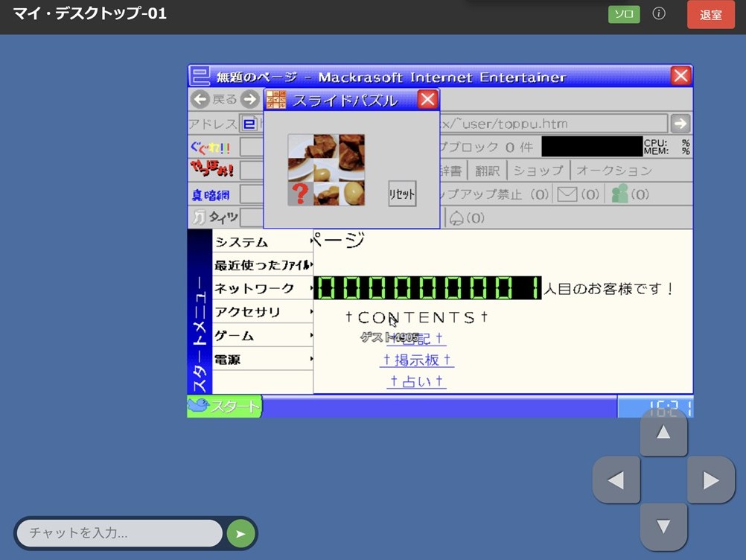Click the スタート button on the taskbar
This screenshot has height=560, width=746.
coord(223,407)
